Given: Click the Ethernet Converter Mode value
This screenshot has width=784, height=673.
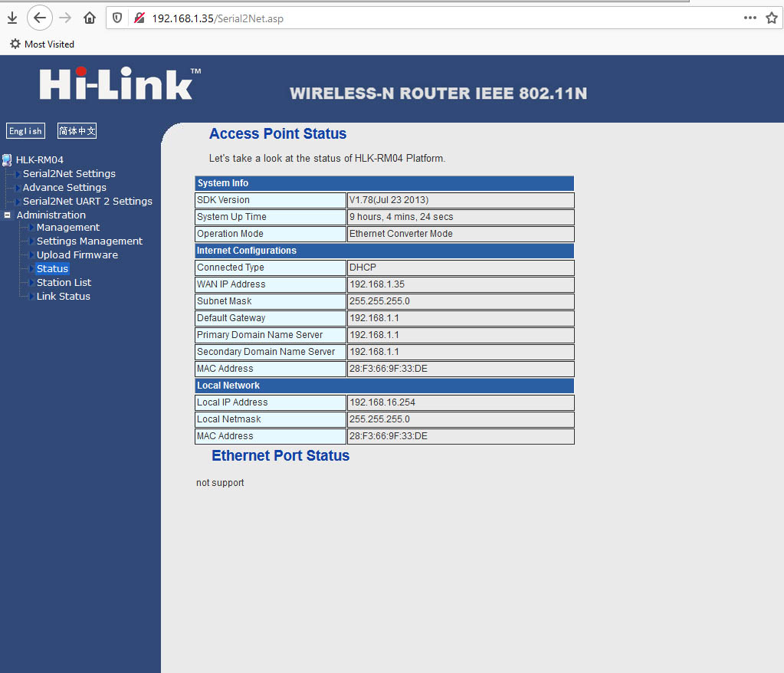Looking at the screenshot, I should [461, 234].
